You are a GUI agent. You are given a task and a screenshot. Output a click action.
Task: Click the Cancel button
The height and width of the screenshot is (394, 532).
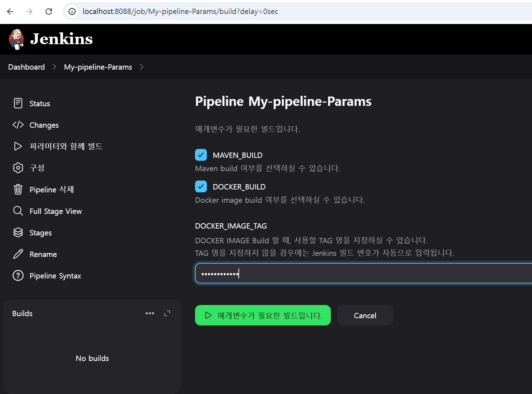pos(365,315)
